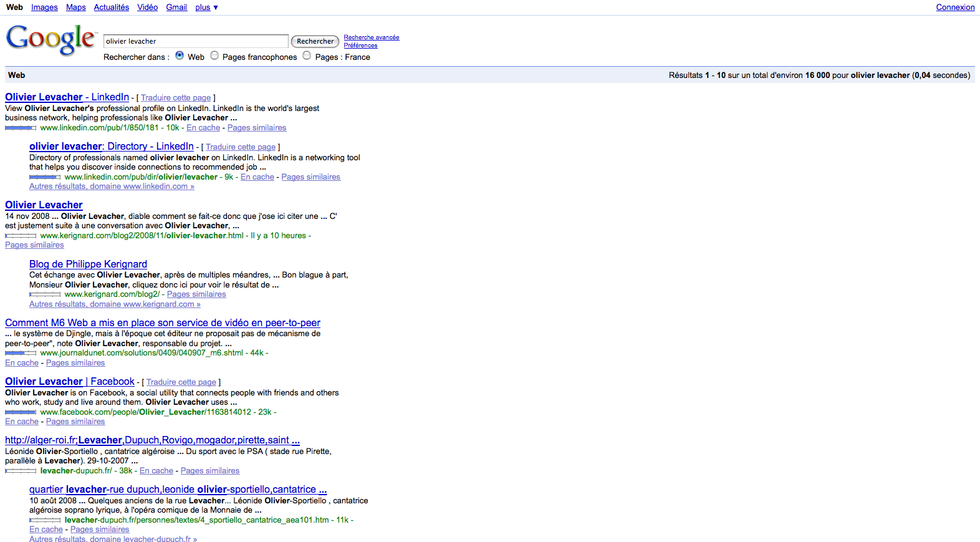Open 'Pages similaires' for levacher-dupuch.fr/ 38k result
This screenshot has height=542, width=980.
coord(210,471)
